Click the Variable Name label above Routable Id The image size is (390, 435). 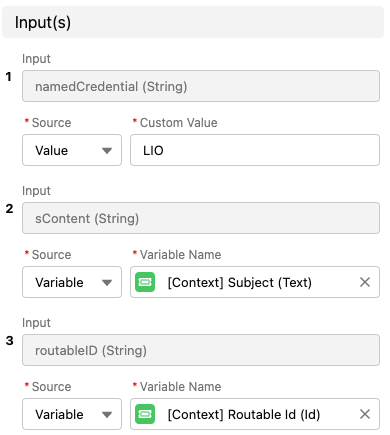click(x=180, y=387)
